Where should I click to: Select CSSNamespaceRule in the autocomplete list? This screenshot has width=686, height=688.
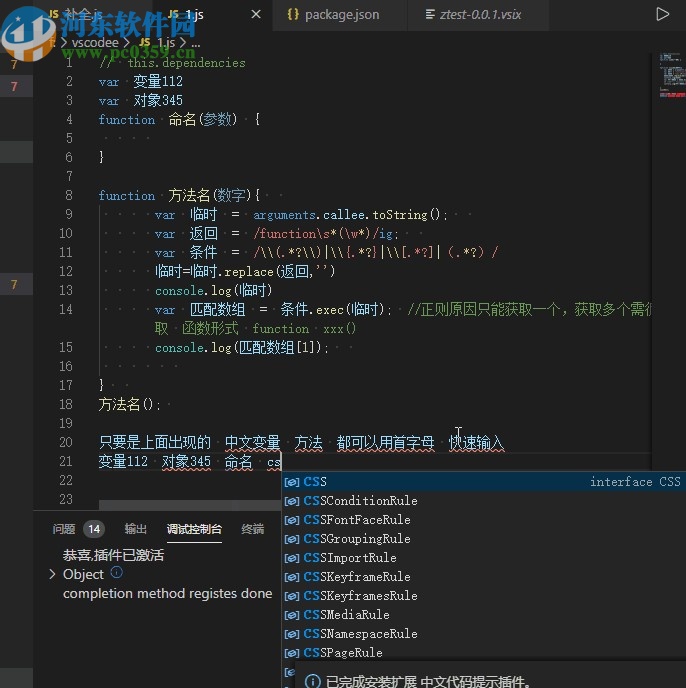(x=484, y=634)
